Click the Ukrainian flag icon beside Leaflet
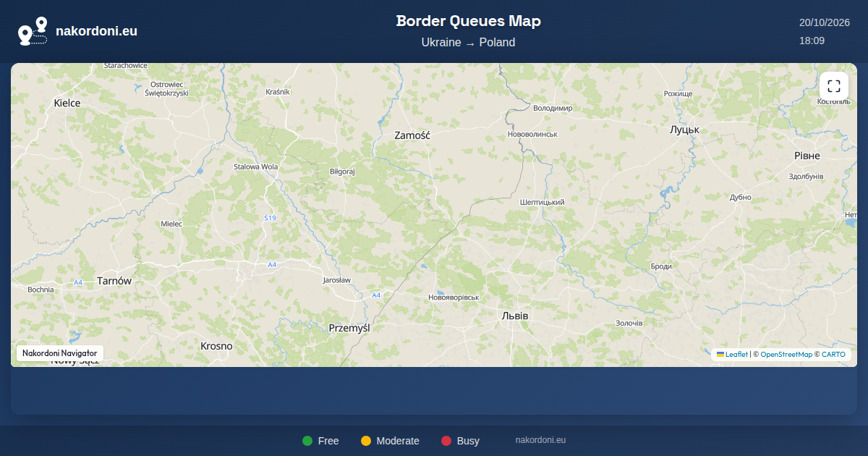 720,354
